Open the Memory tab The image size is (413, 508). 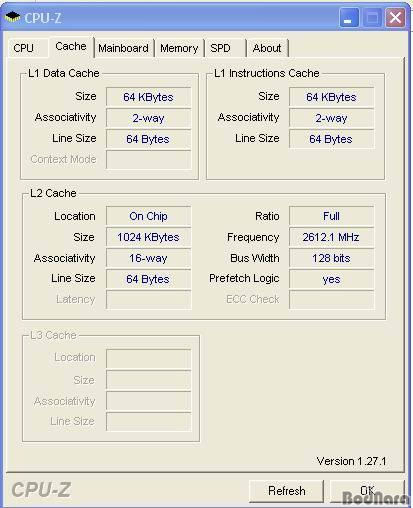click(179, 48)
